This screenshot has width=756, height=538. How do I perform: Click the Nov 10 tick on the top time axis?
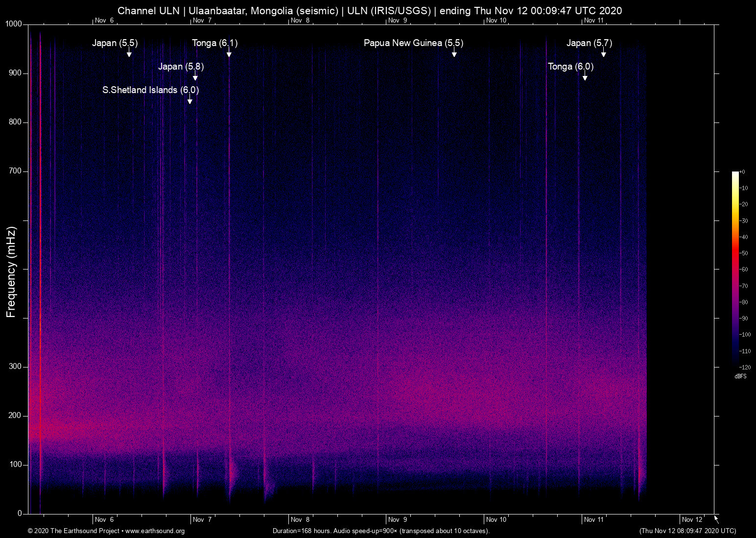[496, 20]
